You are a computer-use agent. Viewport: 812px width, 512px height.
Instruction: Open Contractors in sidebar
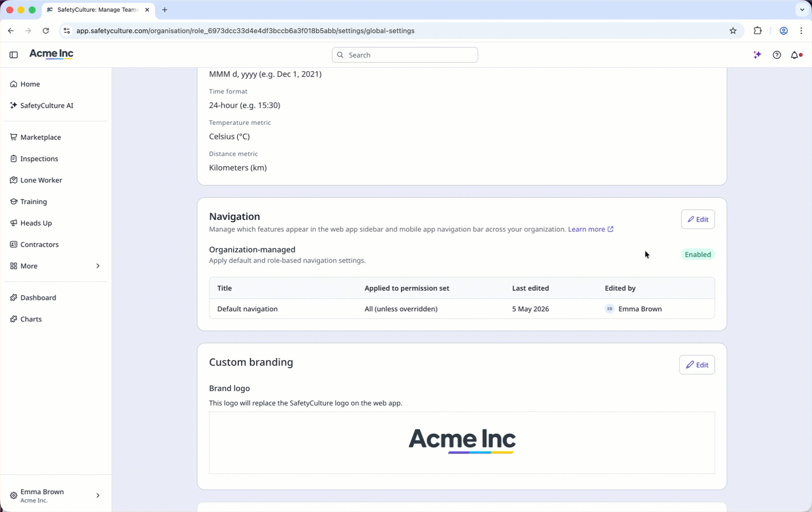point(56,244)
